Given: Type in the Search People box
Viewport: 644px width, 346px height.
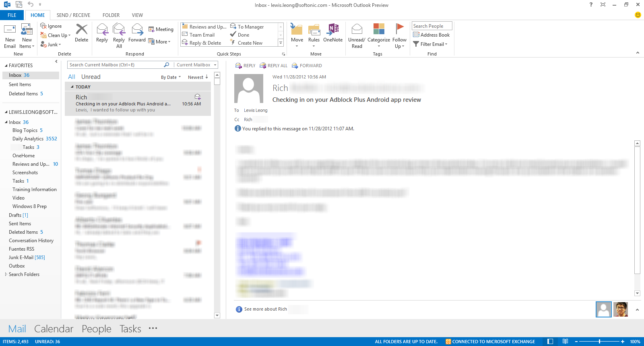Looking at the screenshot, I should [432, 26].
